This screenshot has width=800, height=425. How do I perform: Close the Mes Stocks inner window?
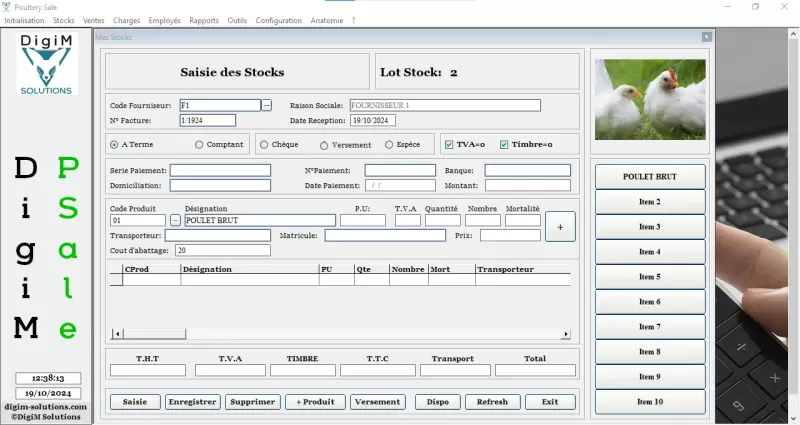(706, 37)
